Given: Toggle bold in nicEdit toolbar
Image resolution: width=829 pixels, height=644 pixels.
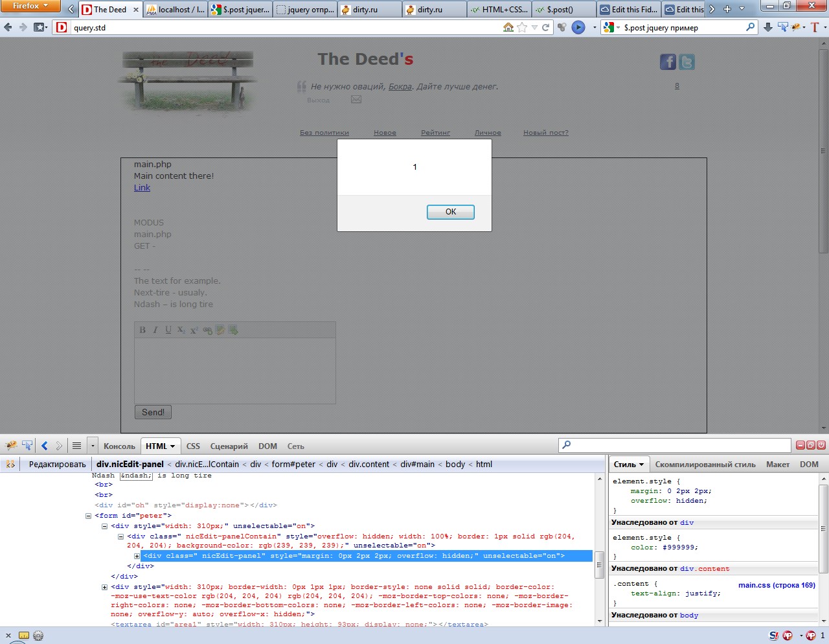Looking at the screenshot, I should pos(142,330).
